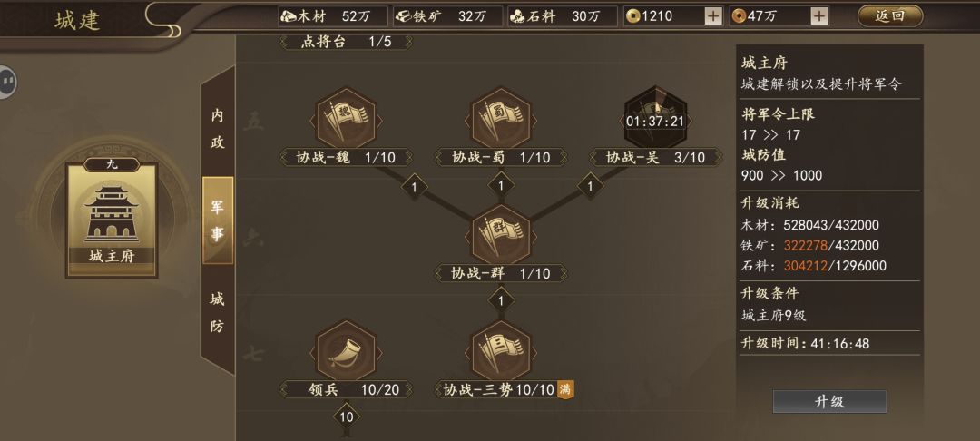Add gold with plus beside 1210

point(713,17)
